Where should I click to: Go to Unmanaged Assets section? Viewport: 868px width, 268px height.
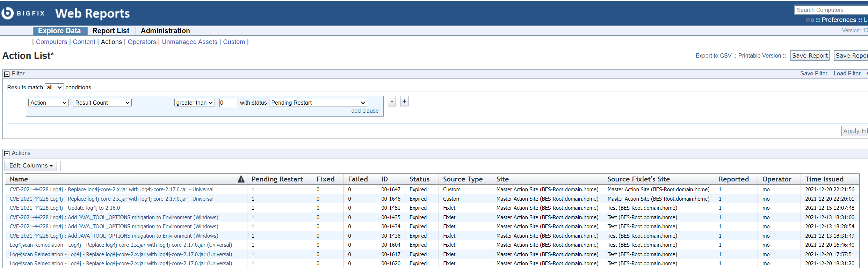click(x=189, y=42)
